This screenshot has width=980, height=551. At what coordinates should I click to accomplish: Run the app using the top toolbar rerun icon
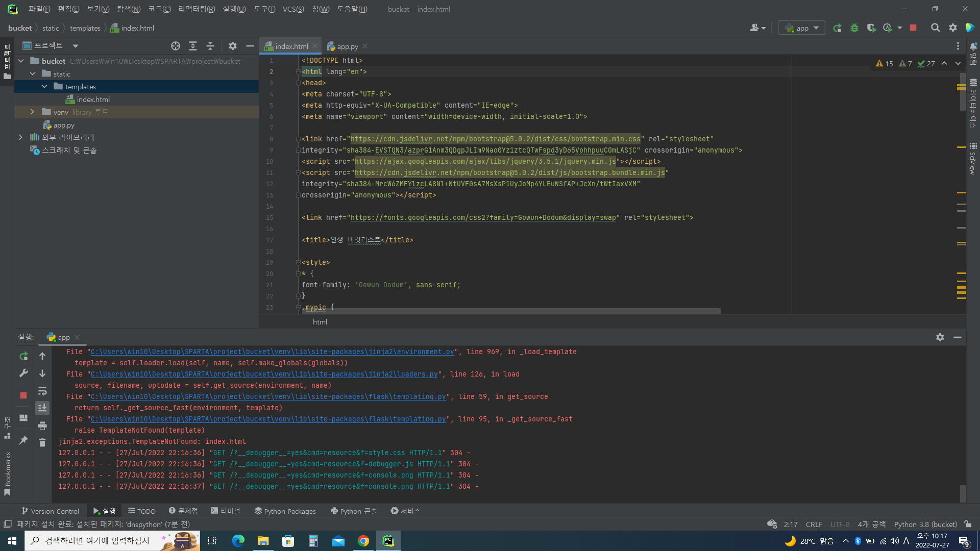click(x=837, y=28)
